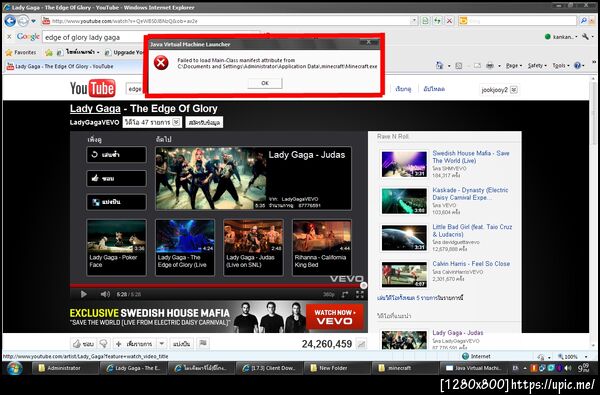The height and width of the screenshot is (395, 600).
Task: Click the Lady Gaga artist link in video title
Action: click(x=95, y=109)
